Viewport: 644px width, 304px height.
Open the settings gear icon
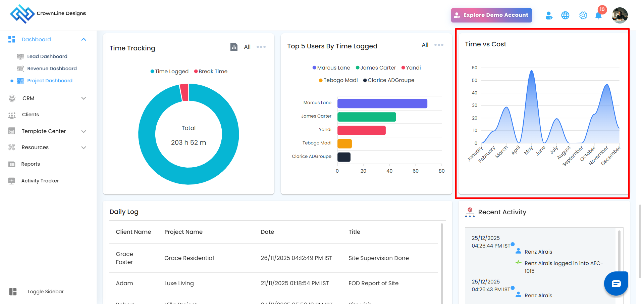[x=583, y=15]
